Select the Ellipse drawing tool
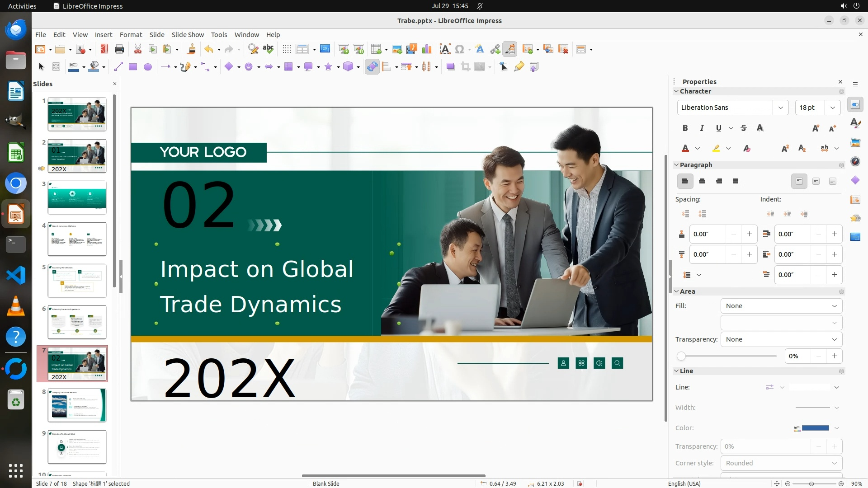Image resolution: width=868 pixels, height=488 pixels. pyautogui.click(x=147, y=67)
